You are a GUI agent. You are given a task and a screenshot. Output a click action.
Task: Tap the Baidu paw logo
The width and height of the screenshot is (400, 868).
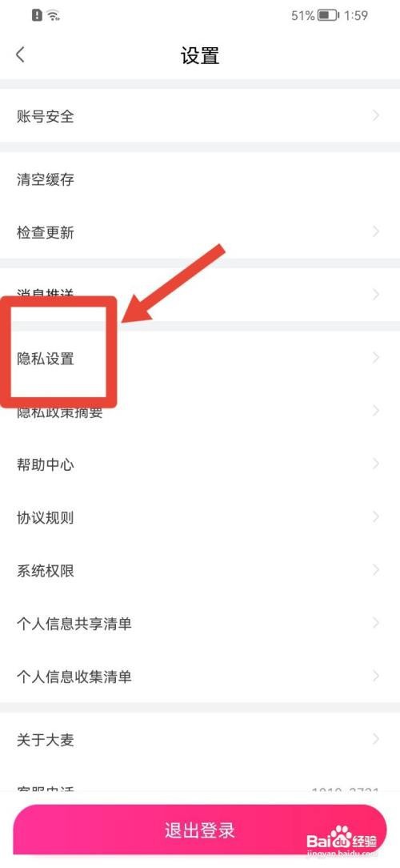[342, 836]
